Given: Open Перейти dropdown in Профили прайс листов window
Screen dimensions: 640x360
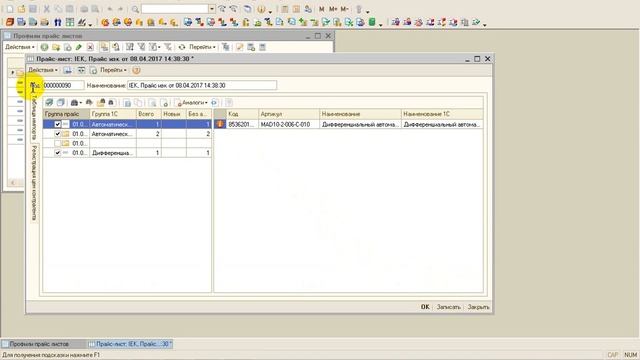Looking at the screenshot, I should tap(202, 47).
